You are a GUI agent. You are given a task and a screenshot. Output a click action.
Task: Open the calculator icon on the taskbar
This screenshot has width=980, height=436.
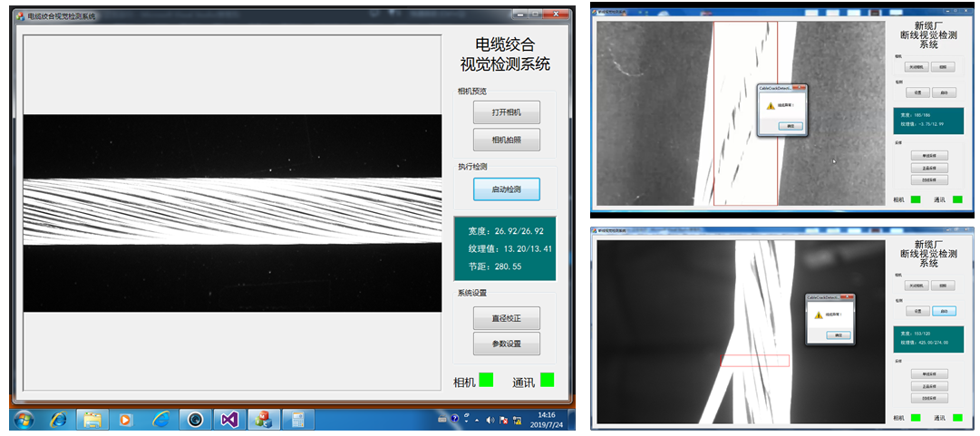(x=296, y=420)
